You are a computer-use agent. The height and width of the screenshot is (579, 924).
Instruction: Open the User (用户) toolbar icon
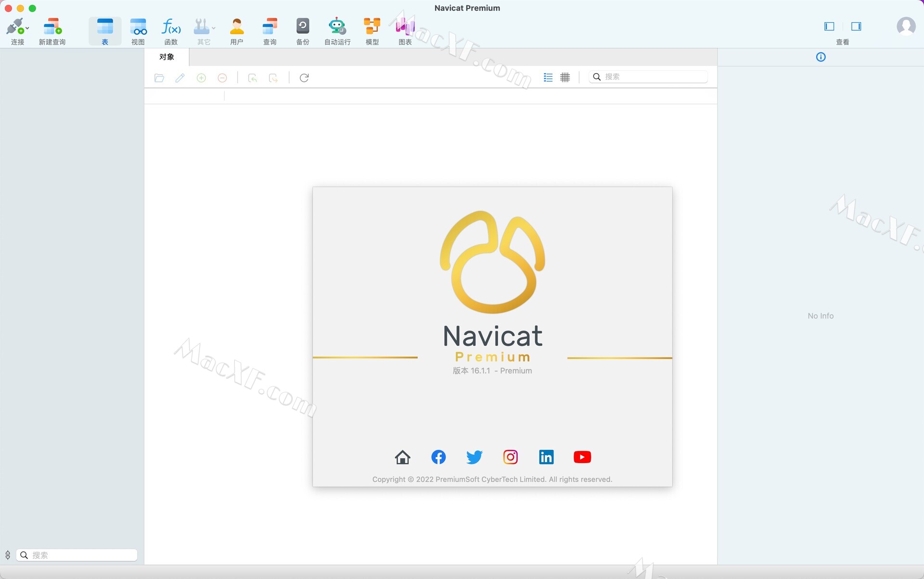pyautogui.click(x=237, y=26)
